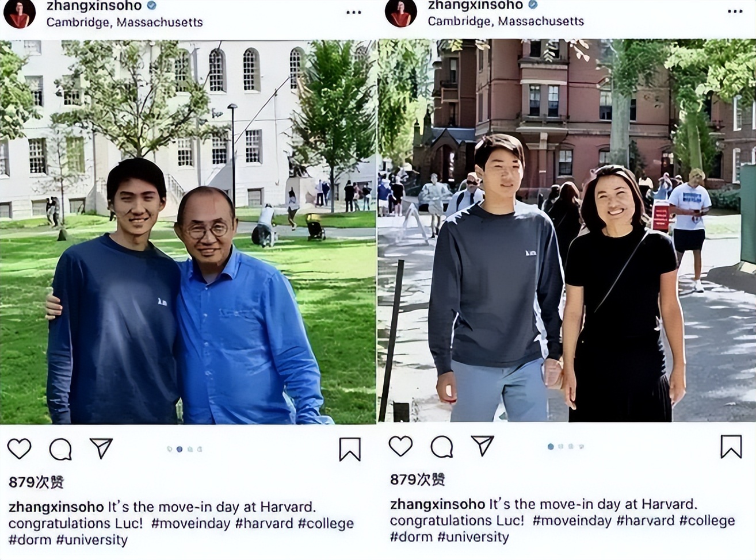Open comments on the left post
The width and height of the screenshot is (756, 560).
pos(60,450)
